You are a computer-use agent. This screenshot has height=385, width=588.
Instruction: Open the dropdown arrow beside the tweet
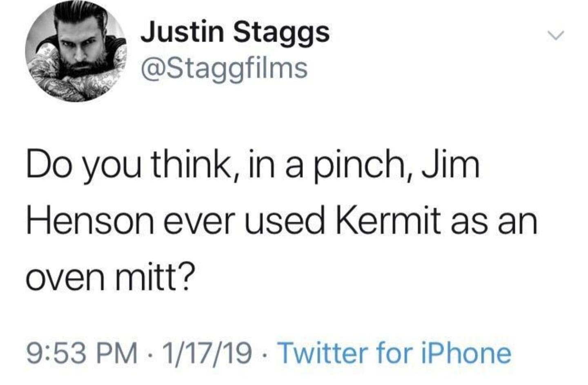click(554, 36)
